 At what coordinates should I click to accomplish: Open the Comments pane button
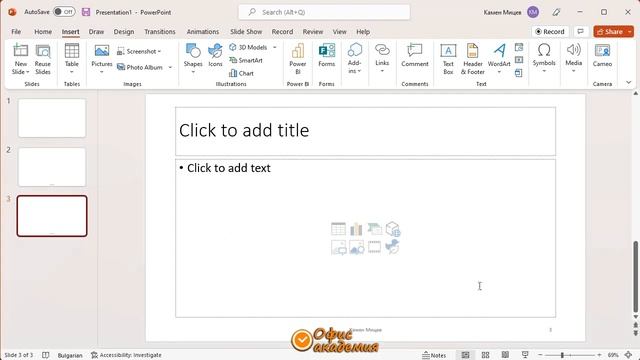[580, 31]
